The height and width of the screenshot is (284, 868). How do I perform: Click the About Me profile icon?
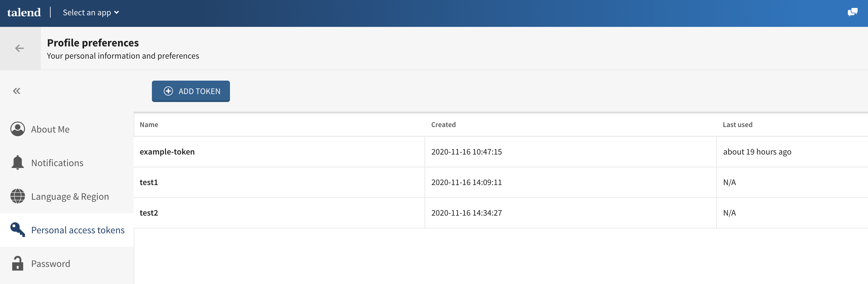coord(17,129)
